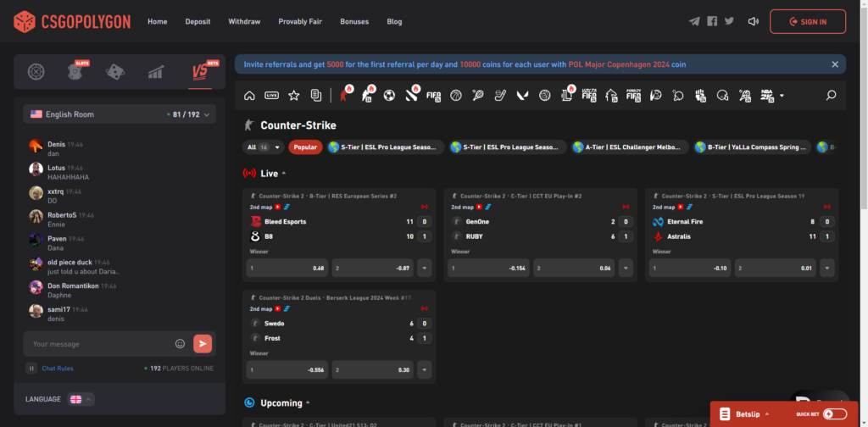Filter by B-Tier YaLLa Compass Spring

753,147
